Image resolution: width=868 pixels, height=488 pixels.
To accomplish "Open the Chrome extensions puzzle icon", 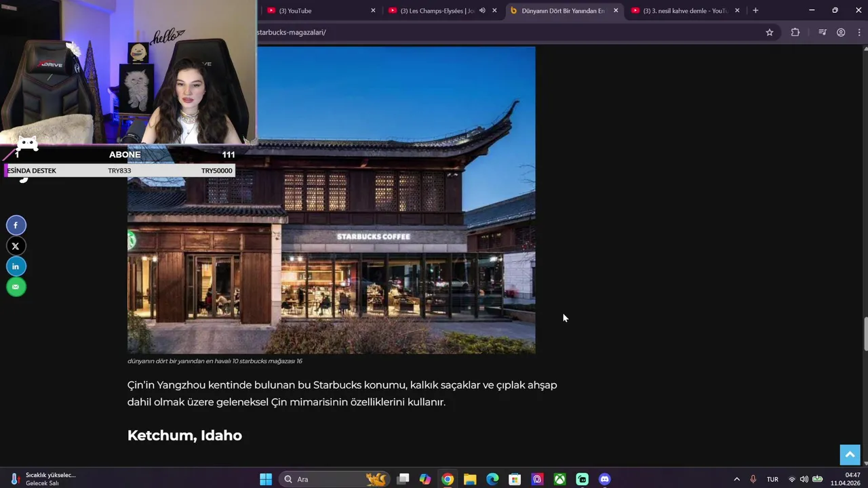I will point(795,32).
